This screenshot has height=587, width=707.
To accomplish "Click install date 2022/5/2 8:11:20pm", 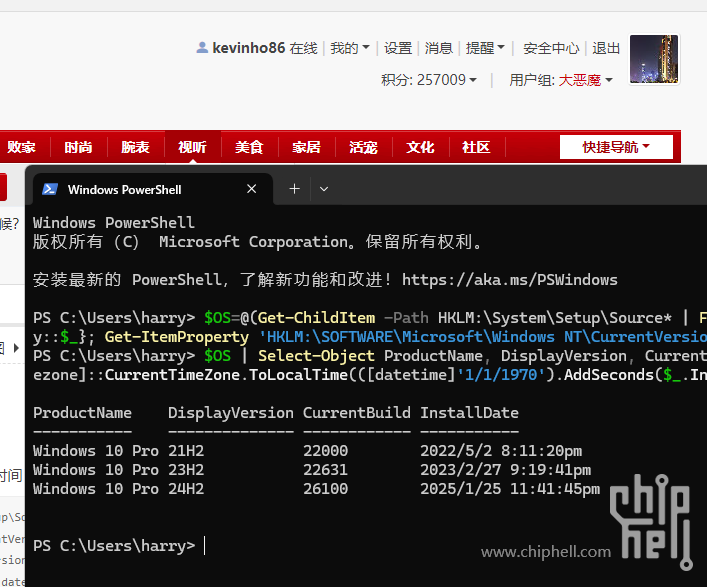I will pyautogui.click(x=501, y=451).
